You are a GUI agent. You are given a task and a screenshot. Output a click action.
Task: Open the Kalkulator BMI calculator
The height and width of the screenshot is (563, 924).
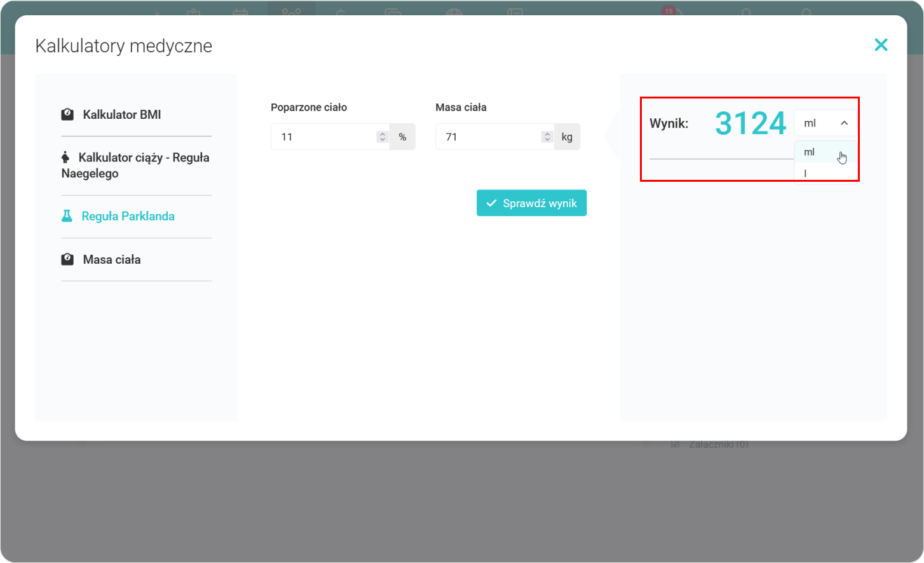(111, 114)
